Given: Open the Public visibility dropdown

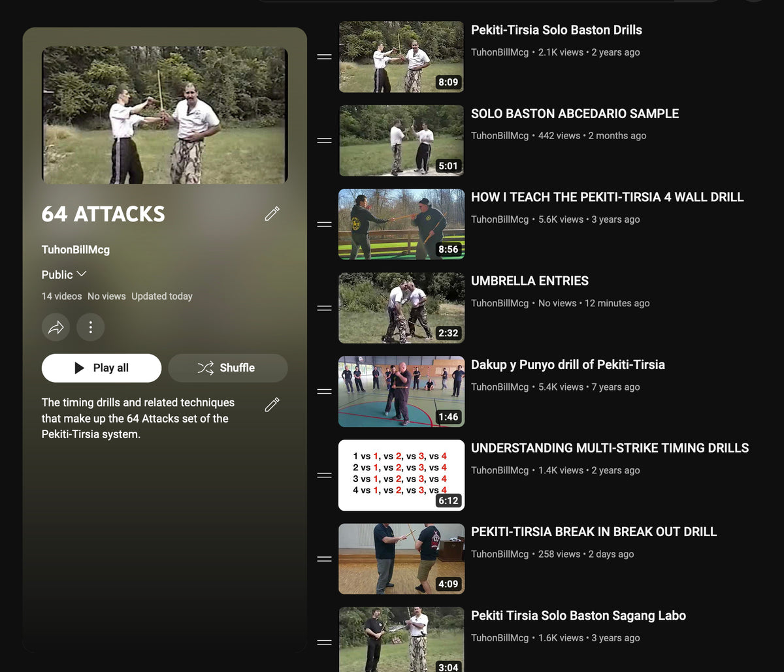Looking at the screenshot, I should click(64, 274).
